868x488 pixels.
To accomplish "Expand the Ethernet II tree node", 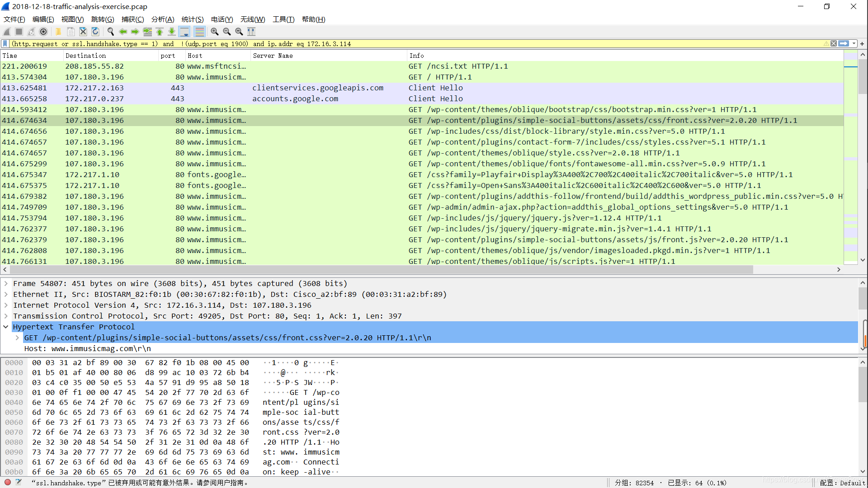I will (6, 295).
